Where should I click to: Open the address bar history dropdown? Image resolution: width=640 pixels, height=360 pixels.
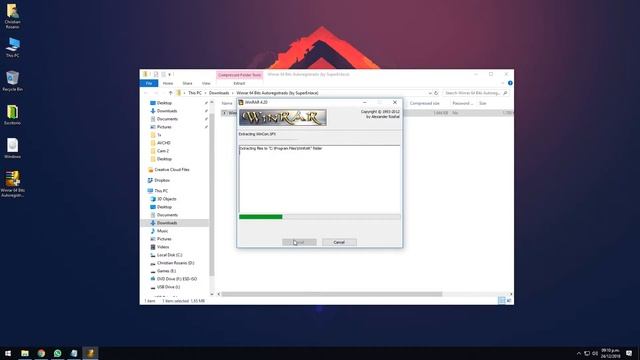430,93
